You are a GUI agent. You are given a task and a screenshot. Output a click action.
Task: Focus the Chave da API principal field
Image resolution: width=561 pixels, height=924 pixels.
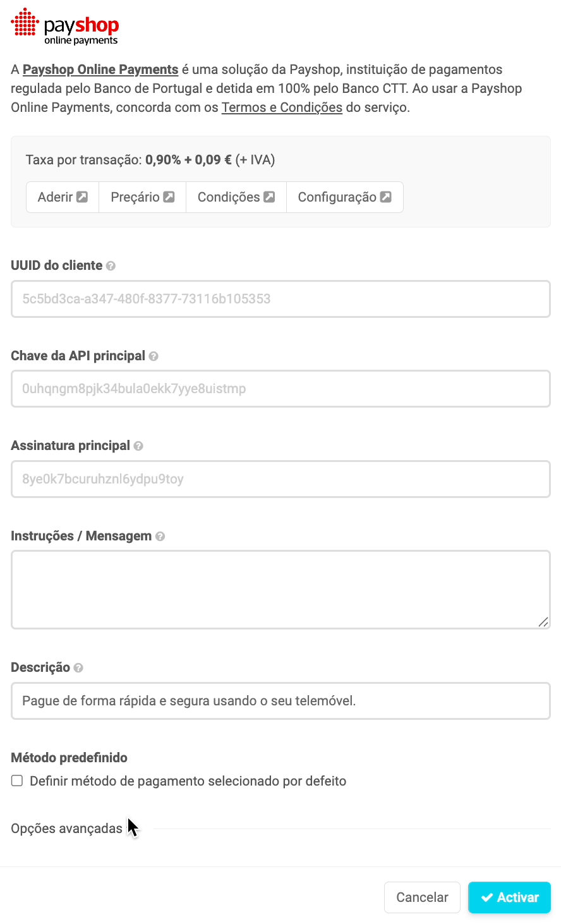[x=280, y=389]
